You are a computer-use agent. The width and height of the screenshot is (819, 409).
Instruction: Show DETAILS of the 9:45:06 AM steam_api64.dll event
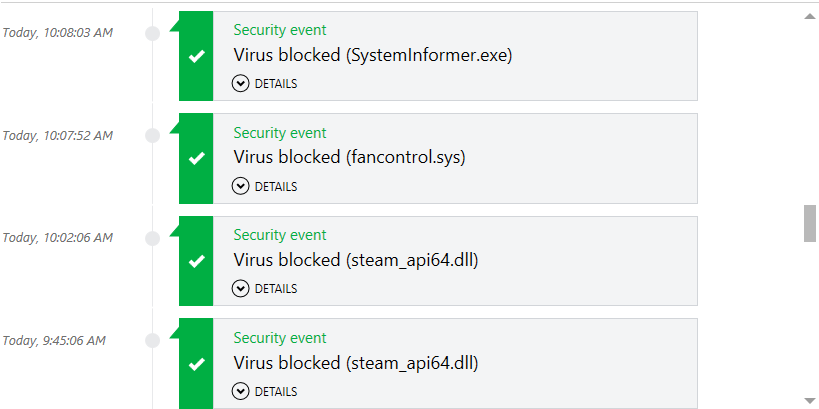(x=265, y=392)
